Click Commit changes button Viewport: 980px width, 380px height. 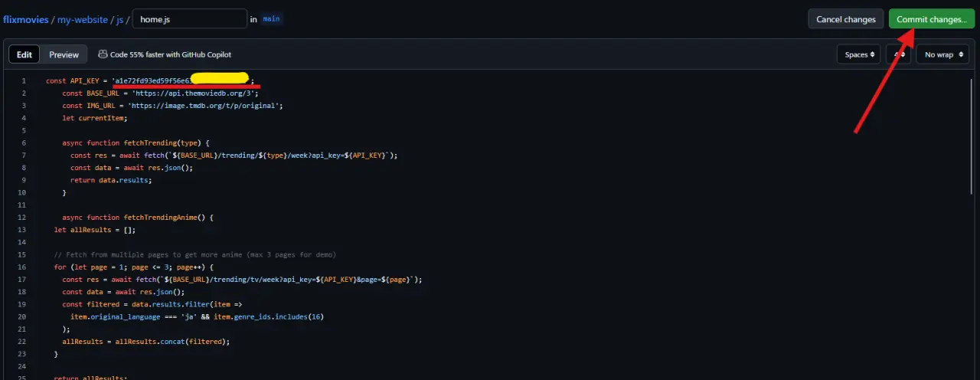931,19
